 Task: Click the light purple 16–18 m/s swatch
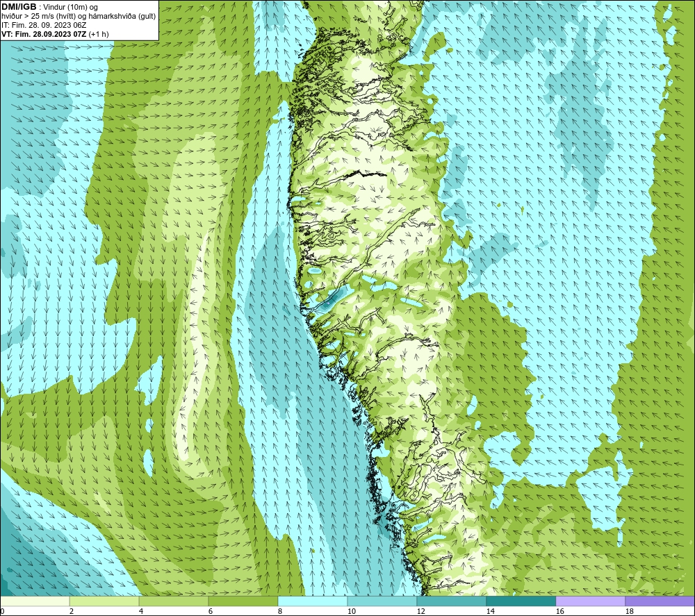pyautogui.click(x=590, y=601)
